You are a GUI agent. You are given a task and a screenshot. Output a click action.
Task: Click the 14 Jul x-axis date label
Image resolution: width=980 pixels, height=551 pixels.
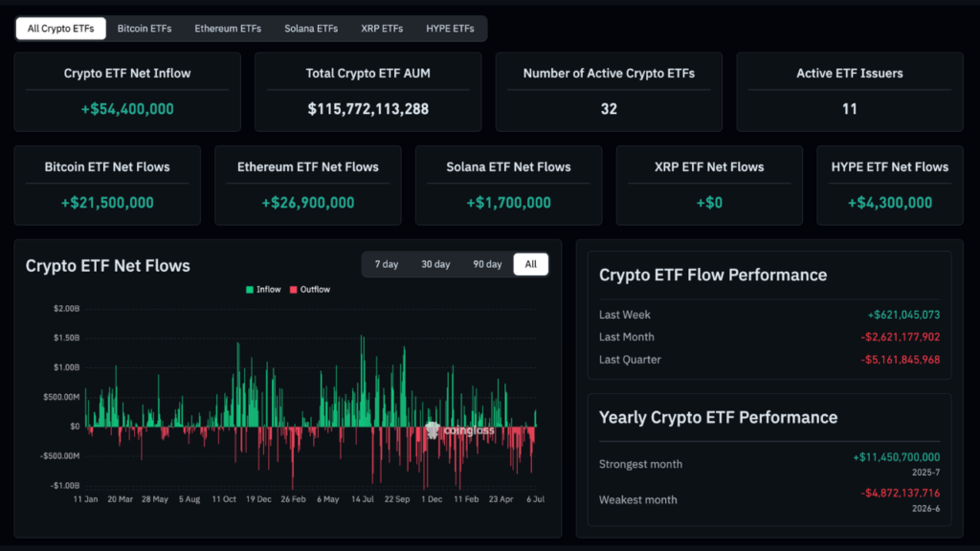363,499
